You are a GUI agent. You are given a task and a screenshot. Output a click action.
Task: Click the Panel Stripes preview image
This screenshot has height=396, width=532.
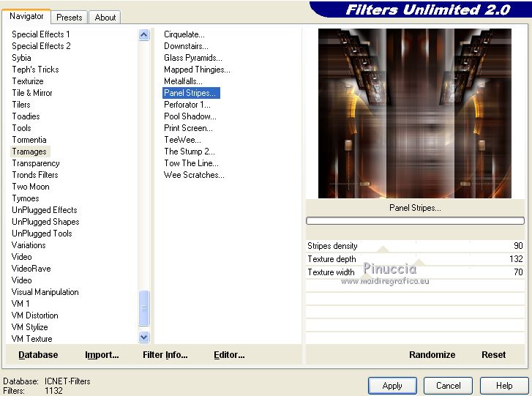pyautogui.click(x=415, y=113)
